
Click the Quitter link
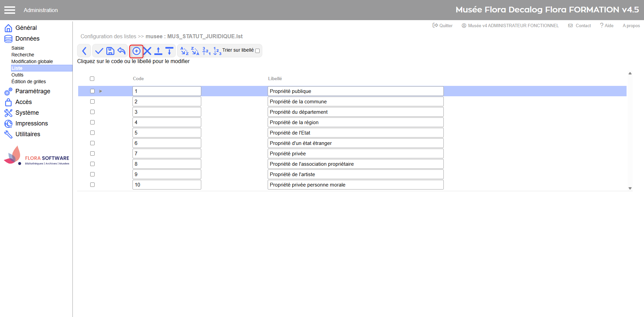point(443,25)
